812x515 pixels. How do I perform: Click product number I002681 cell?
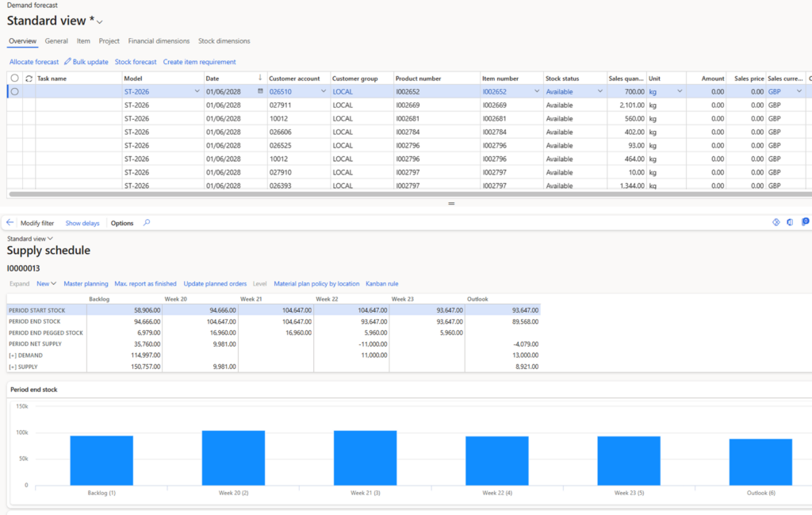click(x=437, y=119)
